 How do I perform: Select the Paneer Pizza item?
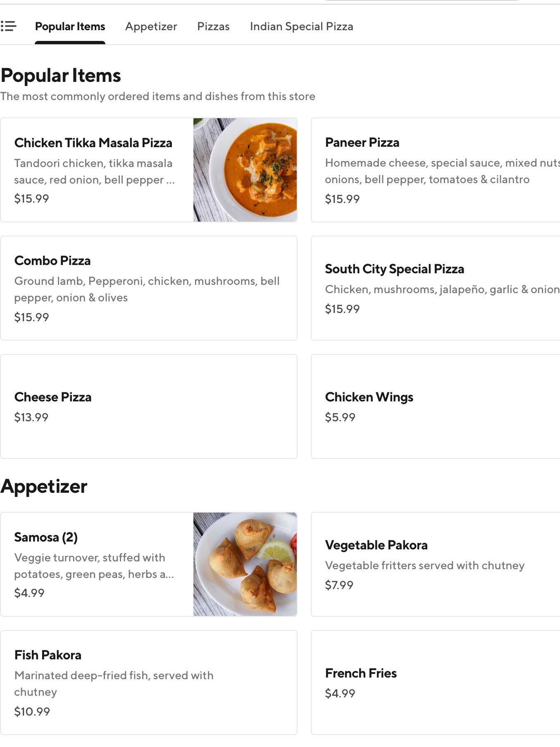coord(362,143)
